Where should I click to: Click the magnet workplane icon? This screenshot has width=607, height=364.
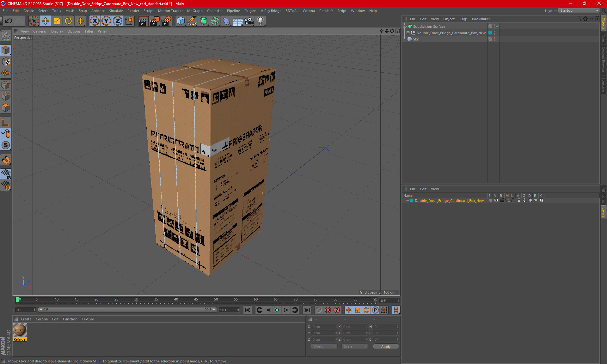click(x=6, y=160)
